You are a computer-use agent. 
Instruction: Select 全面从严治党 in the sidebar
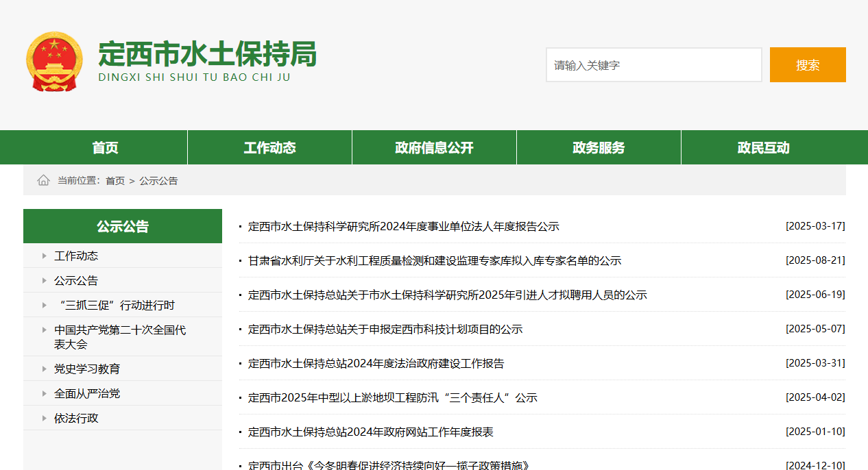(87, 393)
